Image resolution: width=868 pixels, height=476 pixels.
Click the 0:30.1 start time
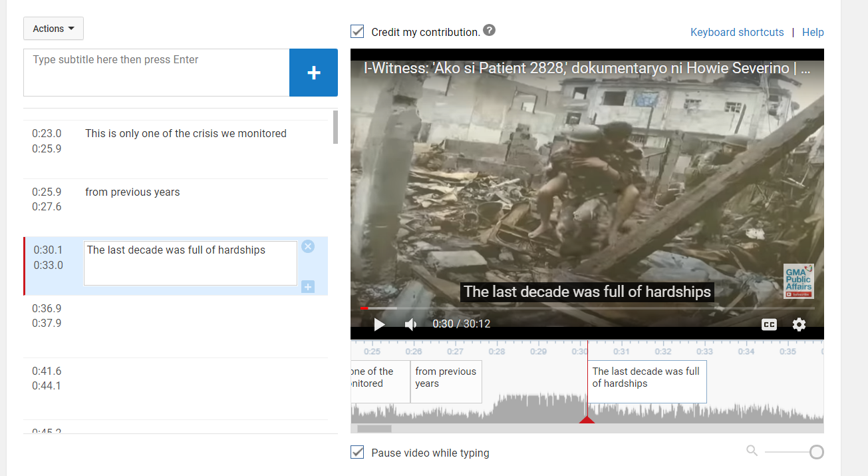tap(48, 250)
